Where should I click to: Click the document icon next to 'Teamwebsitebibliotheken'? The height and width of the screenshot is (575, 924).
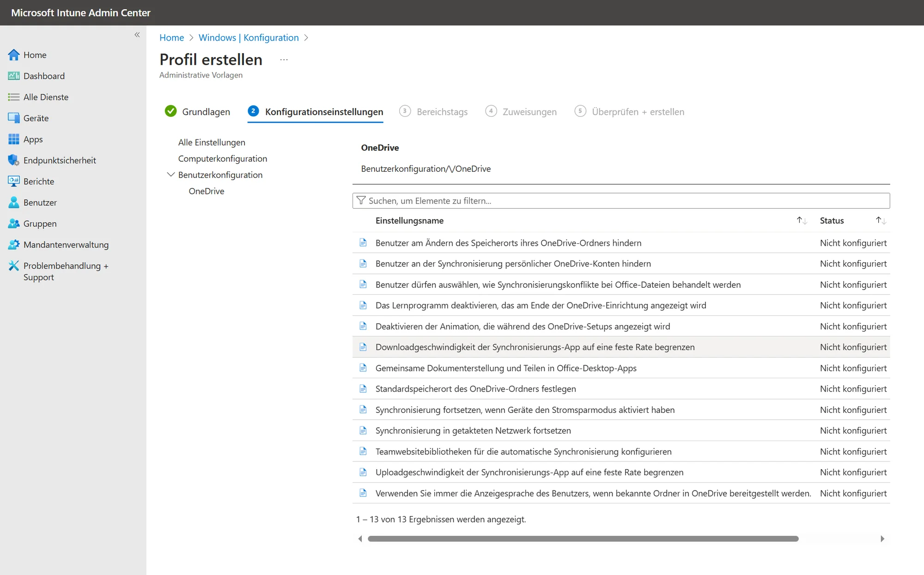(362, 451)
